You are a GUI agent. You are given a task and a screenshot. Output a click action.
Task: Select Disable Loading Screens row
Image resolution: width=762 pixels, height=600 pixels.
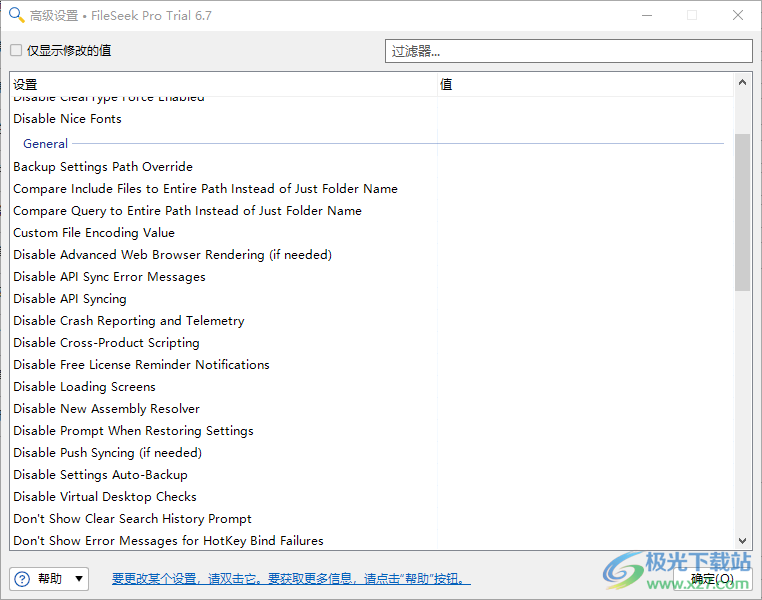(372, 387)
